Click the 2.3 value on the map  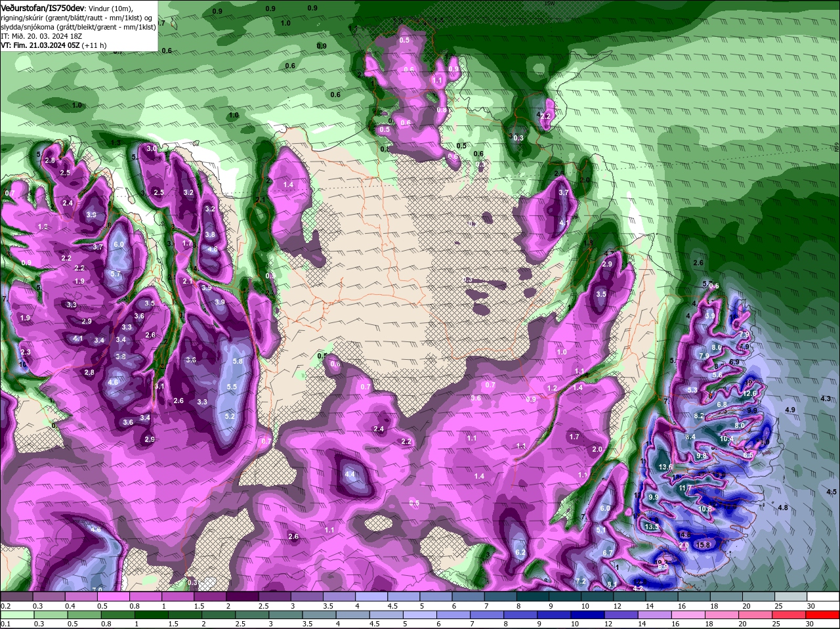[26, 353]
